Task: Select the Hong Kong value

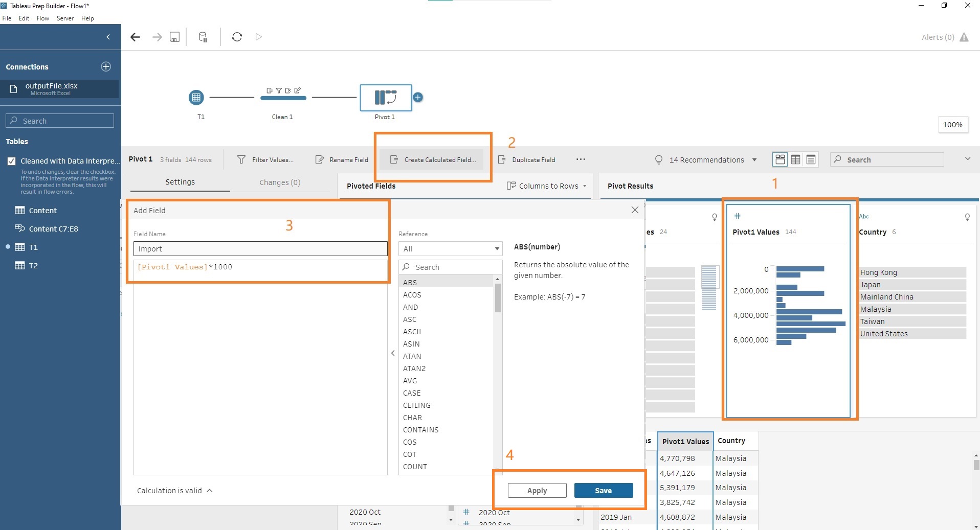Action: pos(912,272)
